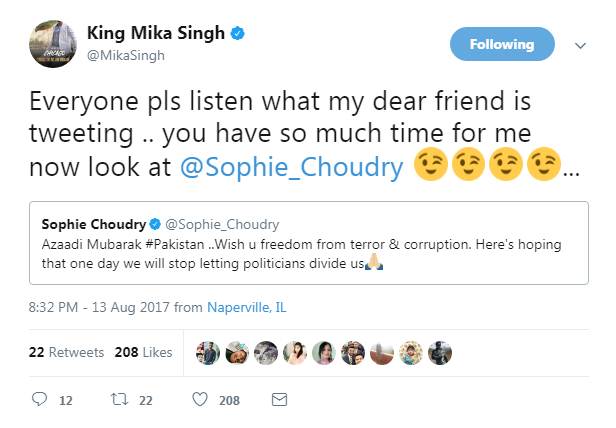The width and height of the screenshot is (616, 428).
Task: Click the first liker avatar in the row
Action: [x=208, y=353]
